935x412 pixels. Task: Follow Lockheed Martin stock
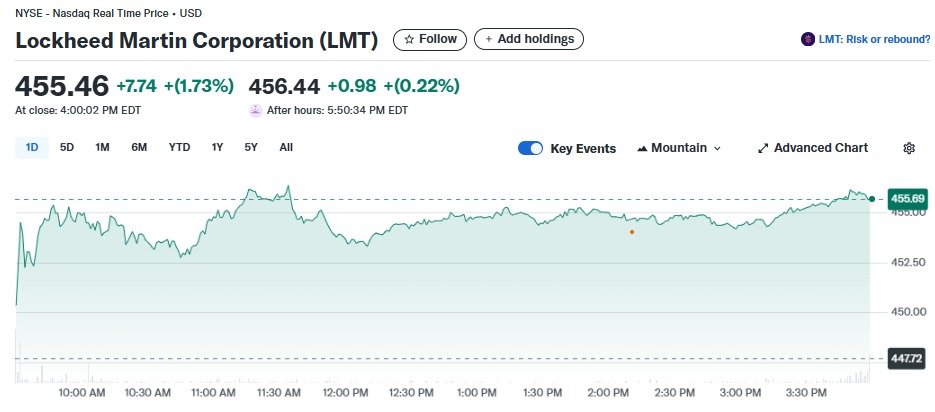click(x=430, y=39)
